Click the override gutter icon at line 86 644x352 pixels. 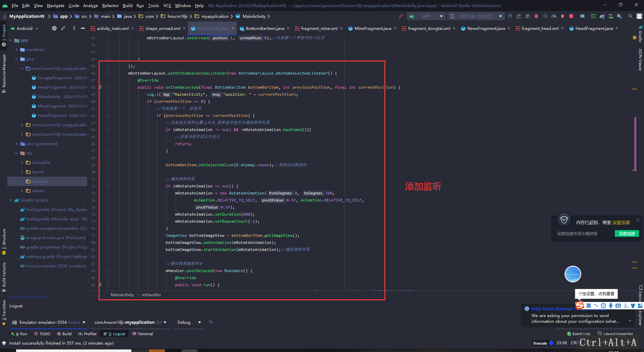coord(100,285)
